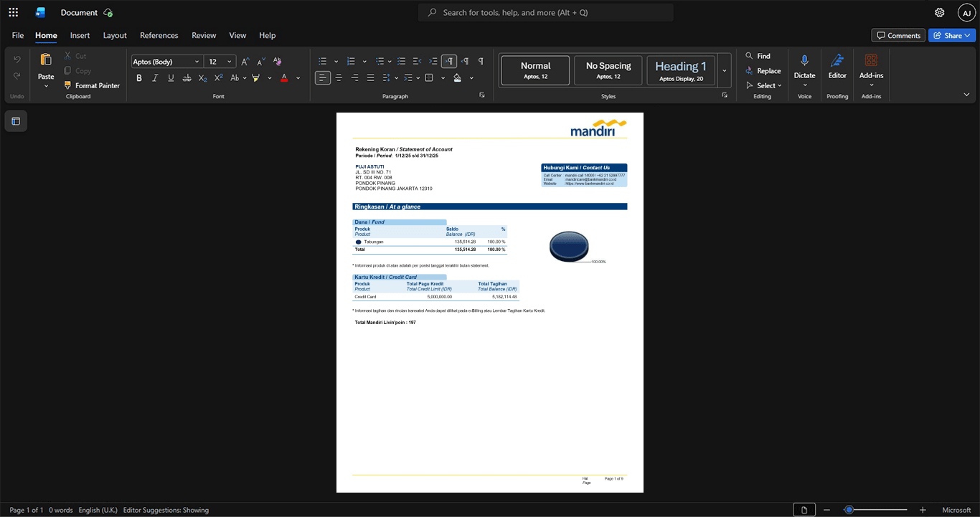Decrease paragraph indent
Screen dimensions: 980x517
pos(418,62)
